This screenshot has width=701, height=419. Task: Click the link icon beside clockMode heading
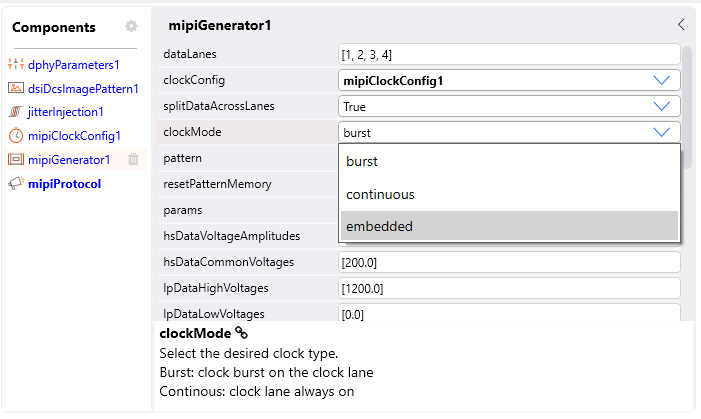241,333
